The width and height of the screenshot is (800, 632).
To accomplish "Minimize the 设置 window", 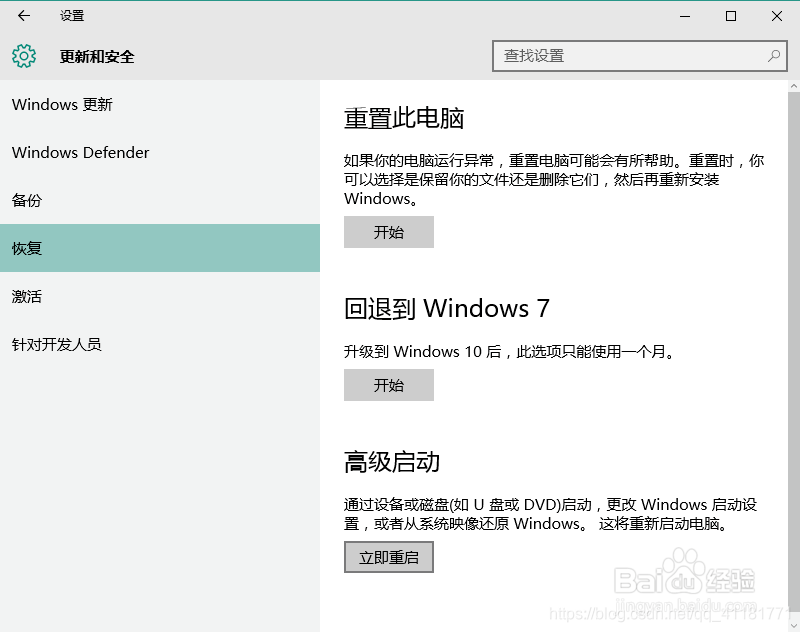I will (x=685, y=16).
